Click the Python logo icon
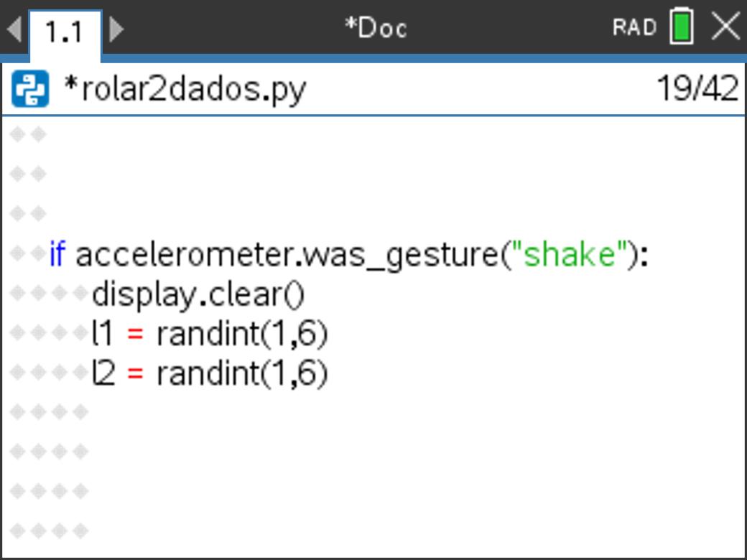This screenshot has height=560, width=747. [x=30, y=88]
